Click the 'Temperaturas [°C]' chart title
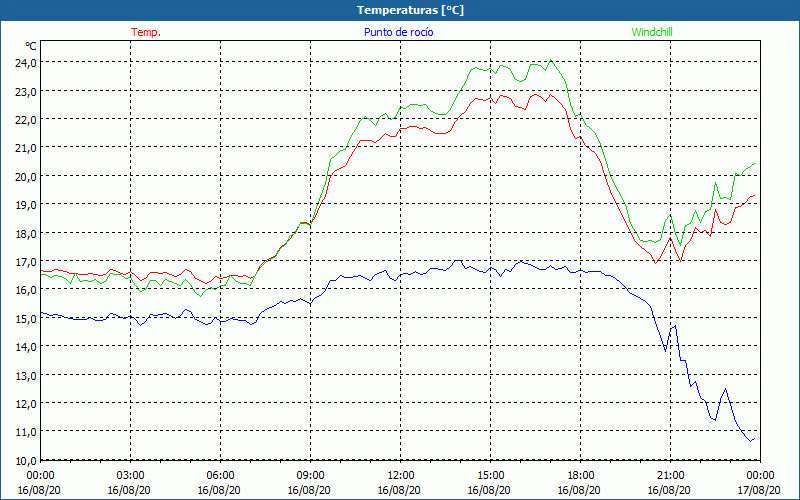800x500 pixels. click(x=410, y=10)
